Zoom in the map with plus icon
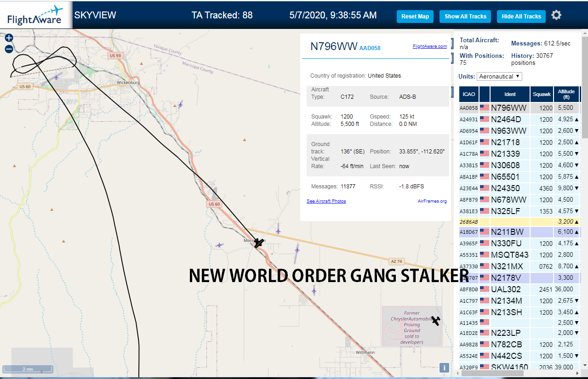This screenshot has height=379, width=588. tap(9, 38)
